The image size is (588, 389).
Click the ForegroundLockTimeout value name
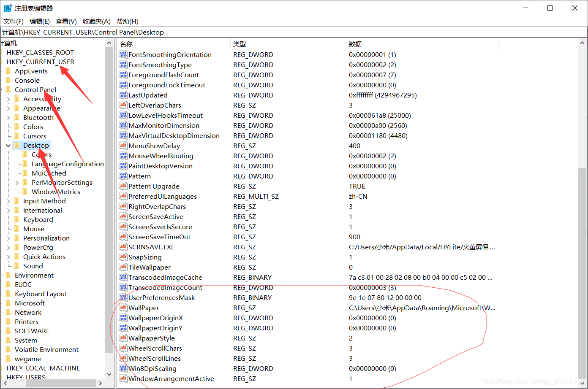point(167,85)
